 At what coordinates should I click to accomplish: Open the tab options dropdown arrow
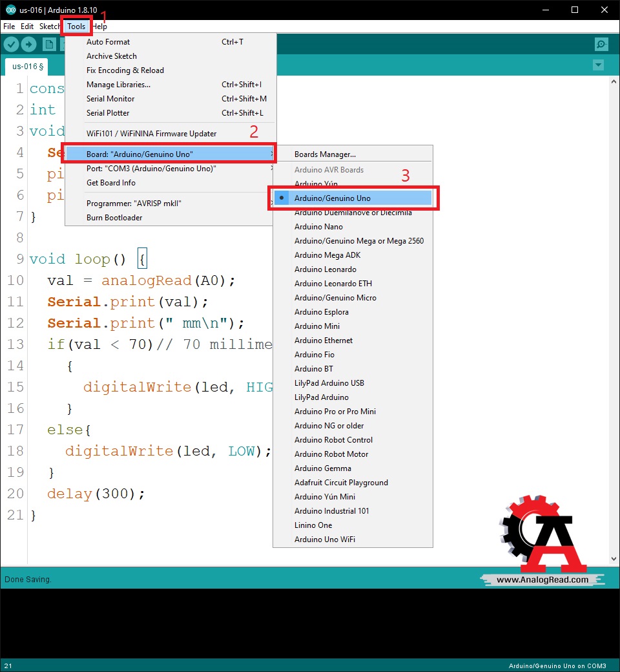coord(598,65)
